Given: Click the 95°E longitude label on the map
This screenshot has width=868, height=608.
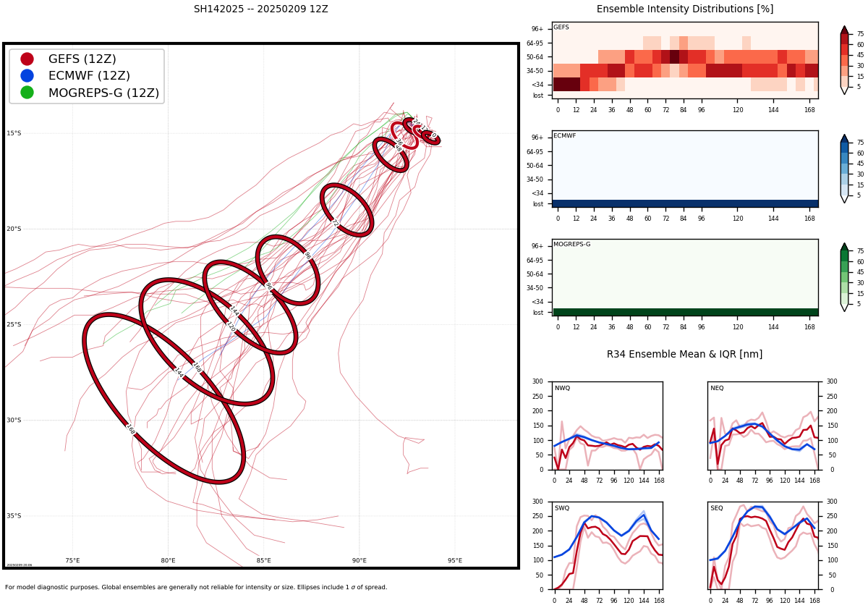Looking at the screenshot, I should point(455,560).
